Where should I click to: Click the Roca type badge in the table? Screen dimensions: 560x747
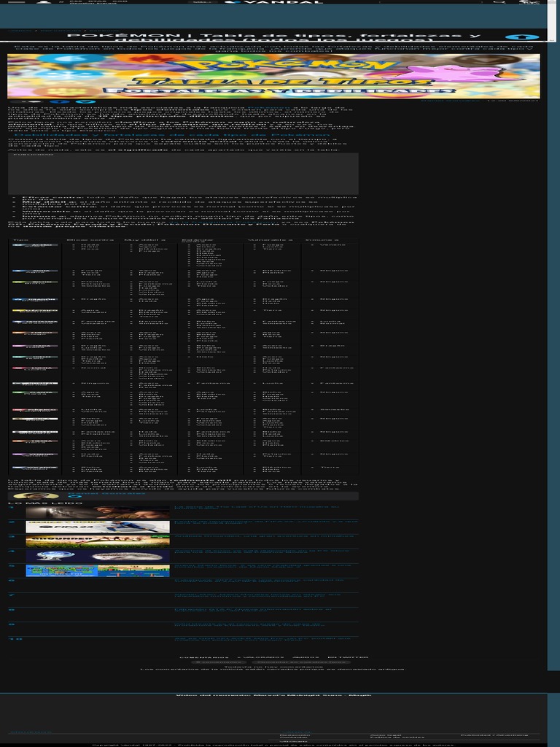(35, 419)
